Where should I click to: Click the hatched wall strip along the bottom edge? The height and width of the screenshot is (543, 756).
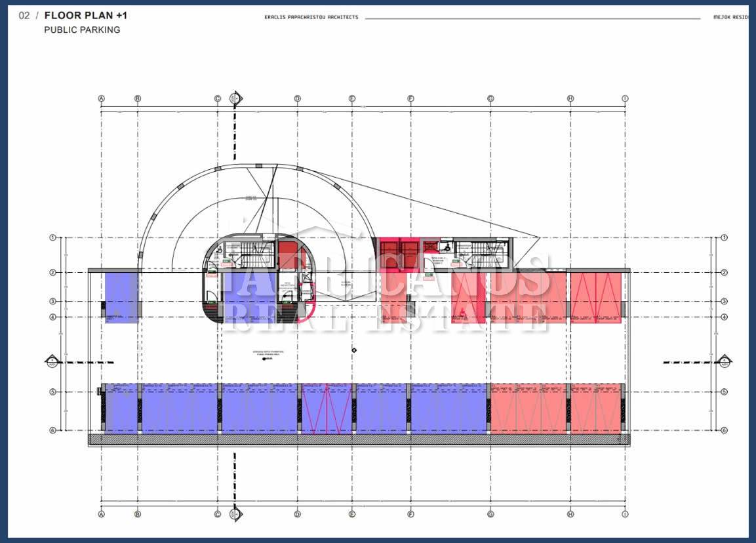tap(359, 439)
